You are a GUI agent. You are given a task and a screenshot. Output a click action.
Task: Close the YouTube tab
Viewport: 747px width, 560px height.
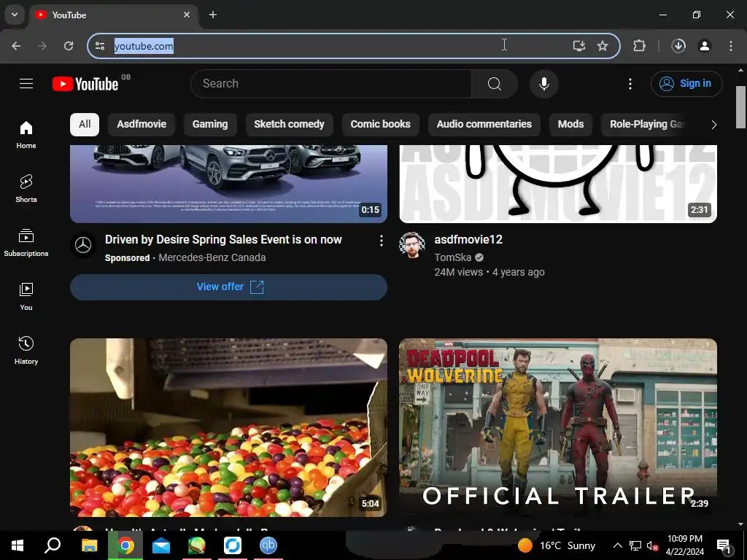coord(187,15)
